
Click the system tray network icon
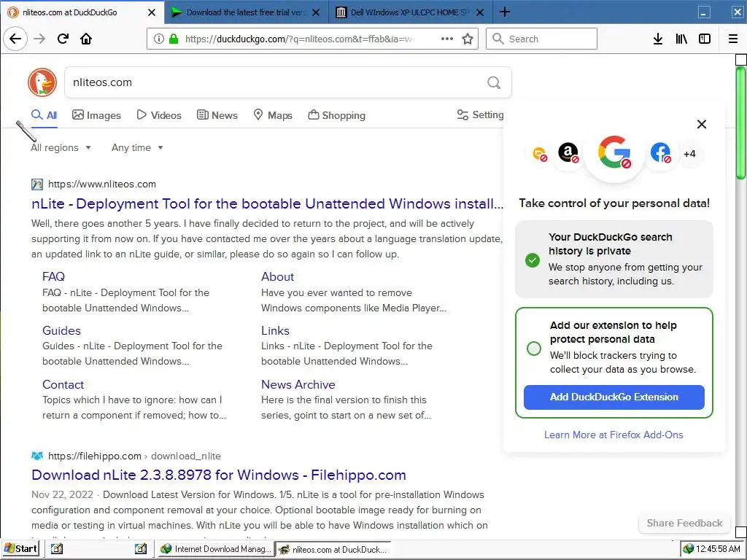(688, 549)
